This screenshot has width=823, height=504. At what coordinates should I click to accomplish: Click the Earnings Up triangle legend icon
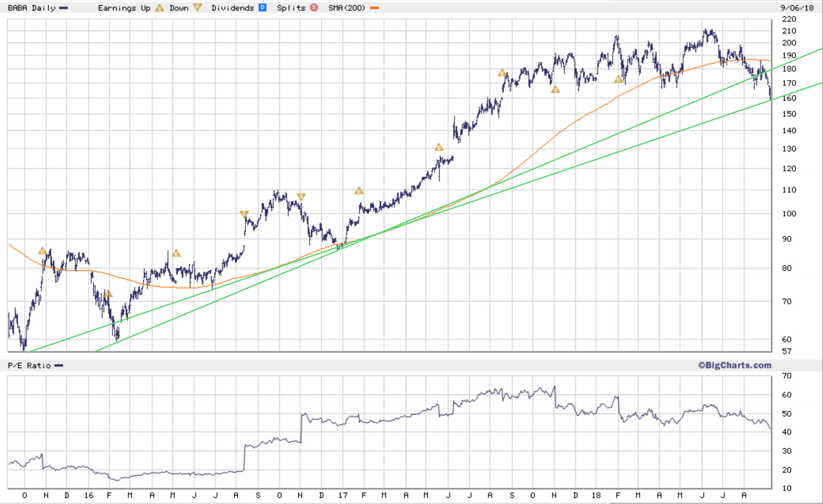(x=159, y=8)
